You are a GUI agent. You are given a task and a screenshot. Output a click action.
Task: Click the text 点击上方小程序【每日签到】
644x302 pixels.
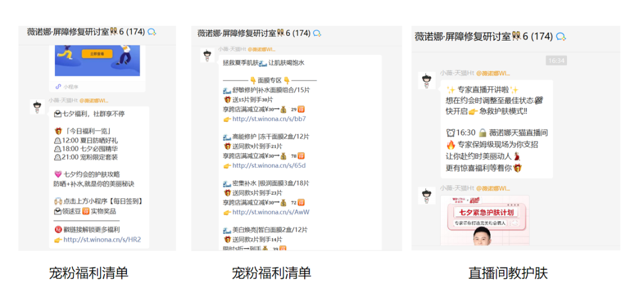pos(103,202)
